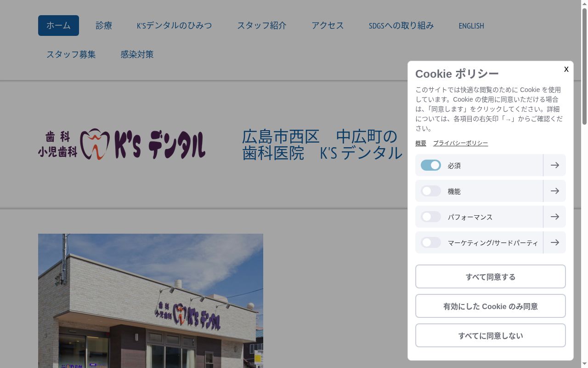Click the clinic building photo
588x368 pixels.
(151, 301)
